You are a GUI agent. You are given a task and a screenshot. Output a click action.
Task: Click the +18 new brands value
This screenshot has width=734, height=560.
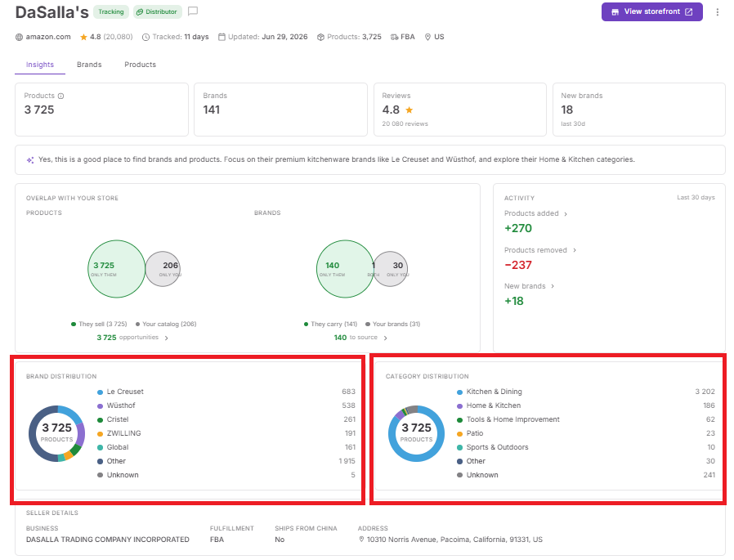514,301
